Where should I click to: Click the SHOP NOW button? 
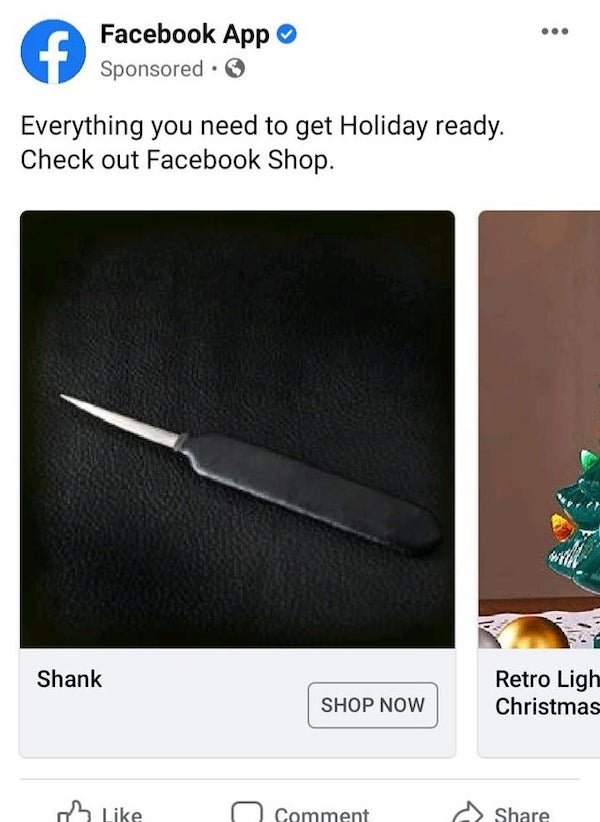click(x=373, y=705)
